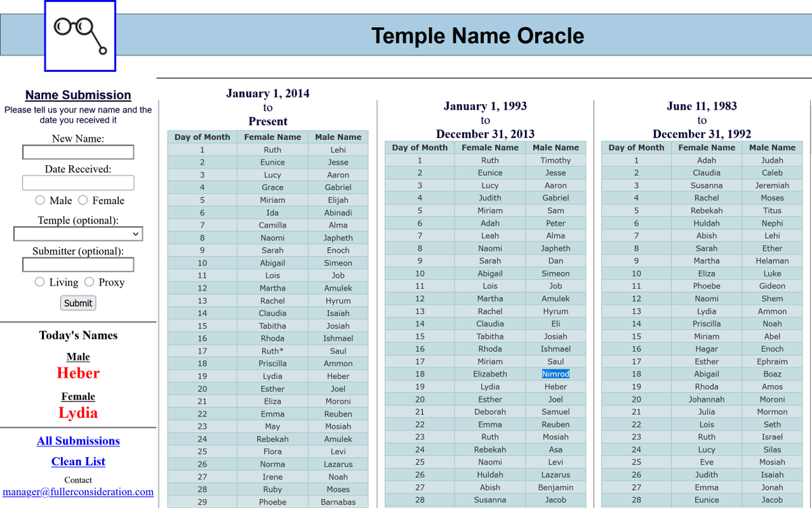This screenshot has height=508, width=812.
Task: Select the Male radio button
Action: [40, 200]
